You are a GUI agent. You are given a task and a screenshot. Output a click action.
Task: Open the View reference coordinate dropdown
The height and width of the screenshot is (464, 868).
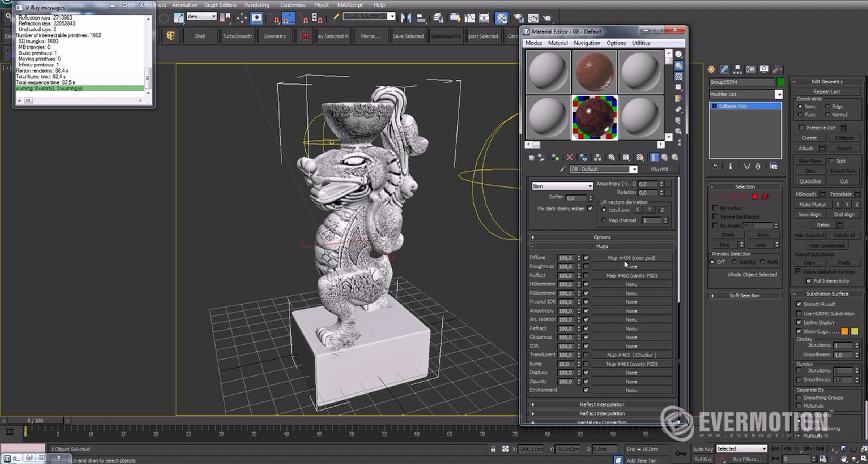(201, 16)
